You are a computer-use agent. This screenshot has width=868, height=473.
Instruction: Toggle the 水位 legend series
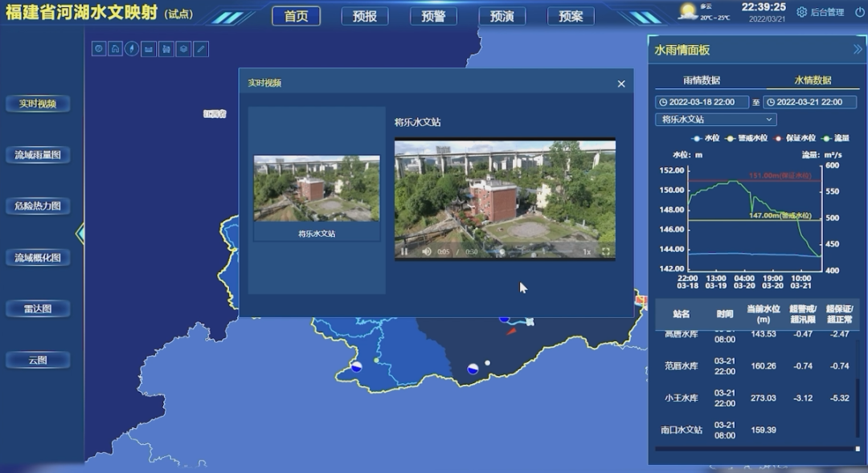(706, 138)
